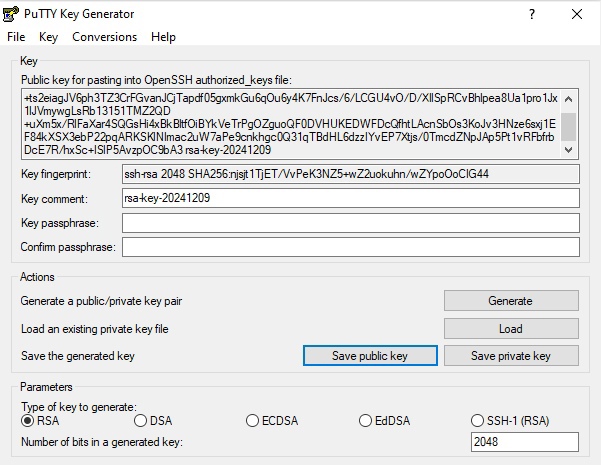Click the 'Key passphrase:' label
601x465 pixels.
tap(60, 223)
